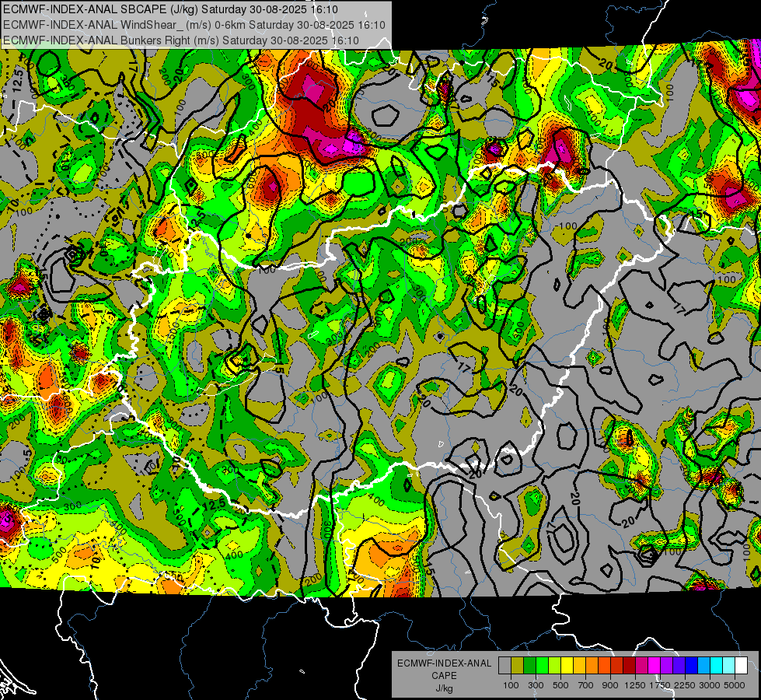Click the 2250 legend tick label

pyautogui.click(x=685, y=685)
